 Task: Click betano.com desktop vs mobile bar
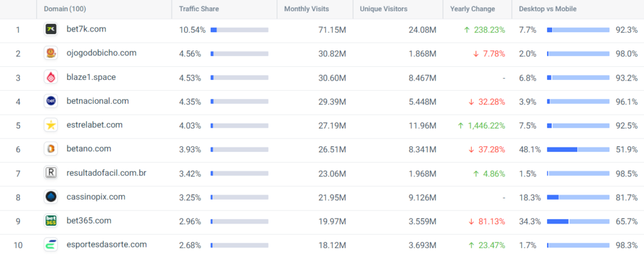pyautogui.click(x=579, y=150)
